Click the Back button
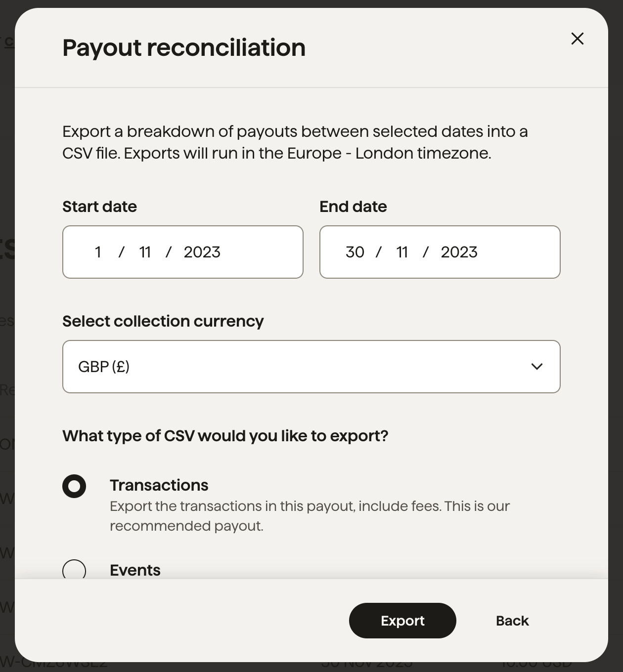This screenshot has height=672, width=623. pyautogui.click(x=512, y=621)
